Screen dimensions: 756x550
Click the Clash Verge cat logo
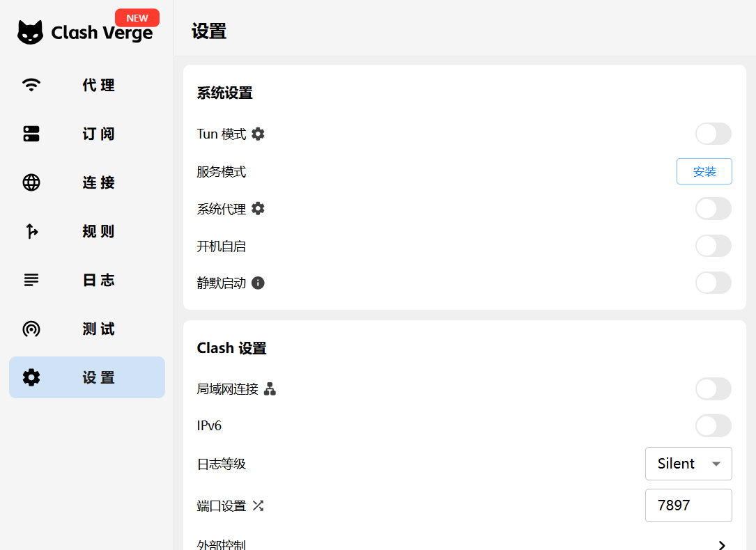(30, 32)
